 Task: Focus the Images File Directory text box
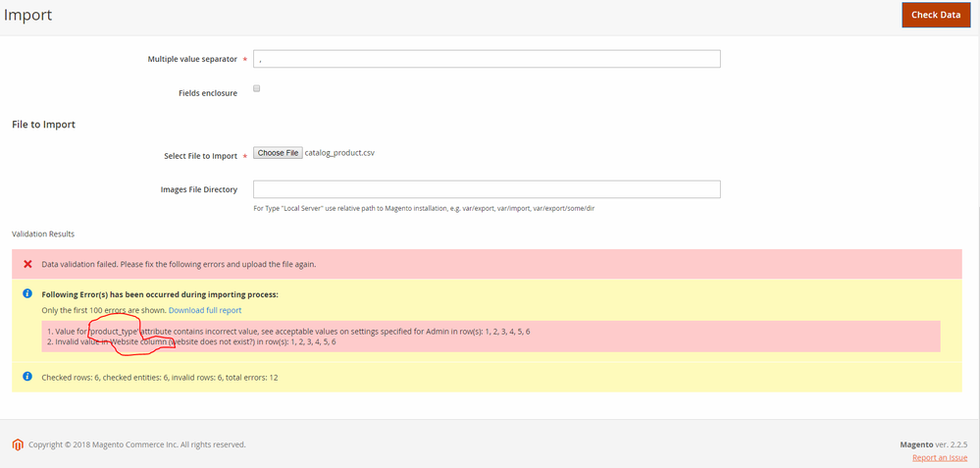(487, 189)
